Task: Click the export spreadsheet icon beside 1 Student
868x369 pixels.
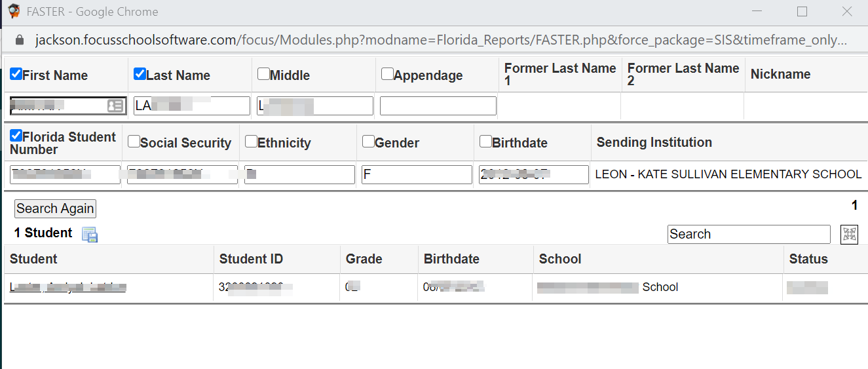Action: click(x=90, y=235)
